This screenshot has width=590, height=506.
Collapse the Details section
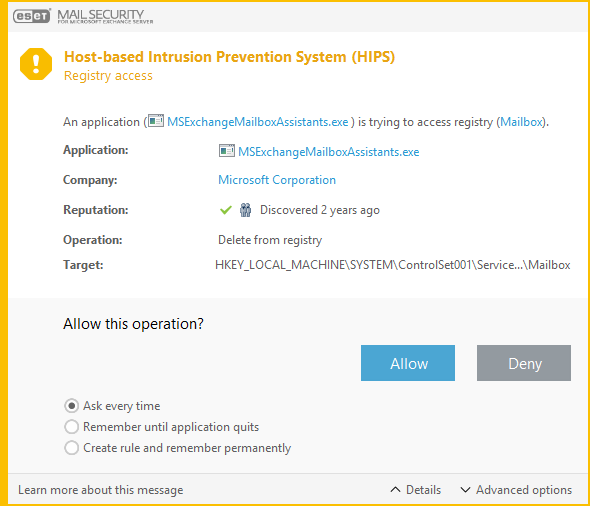tap(416, 489)
